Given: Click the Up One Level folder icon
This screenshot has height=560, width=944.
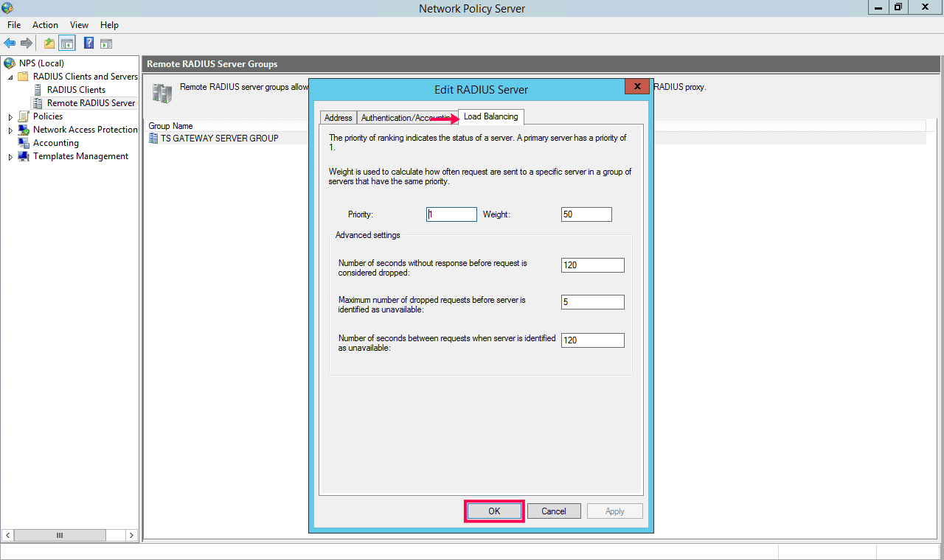Looking at the screenshot, I should (x=49, y=43).
